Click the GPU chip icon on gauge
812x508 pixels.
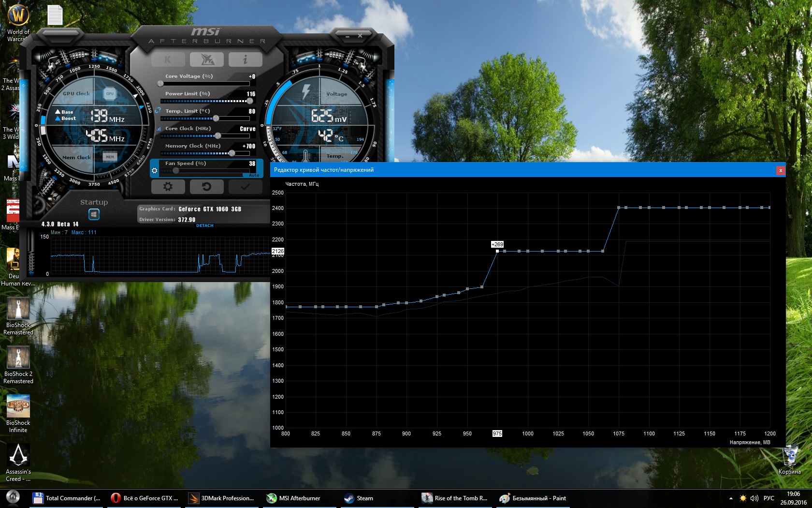(110, 93)
